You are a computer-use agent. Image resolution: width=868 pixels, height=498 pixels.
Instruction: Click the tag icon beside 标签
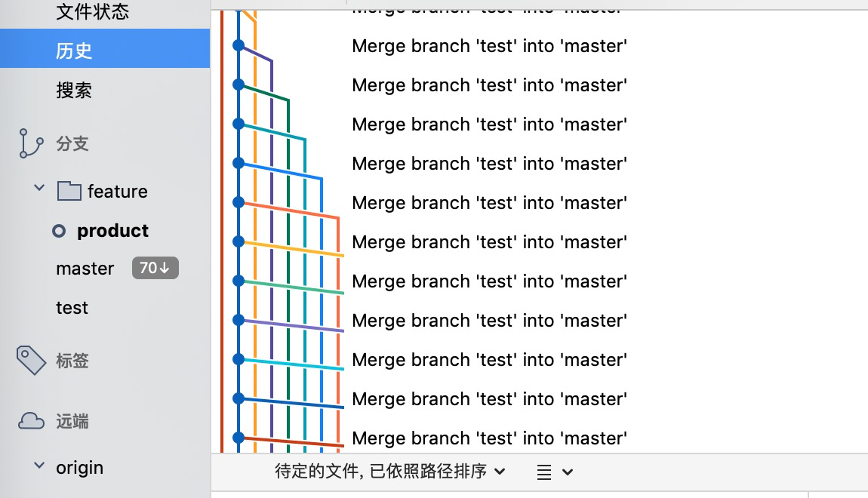tap(31, 361)
